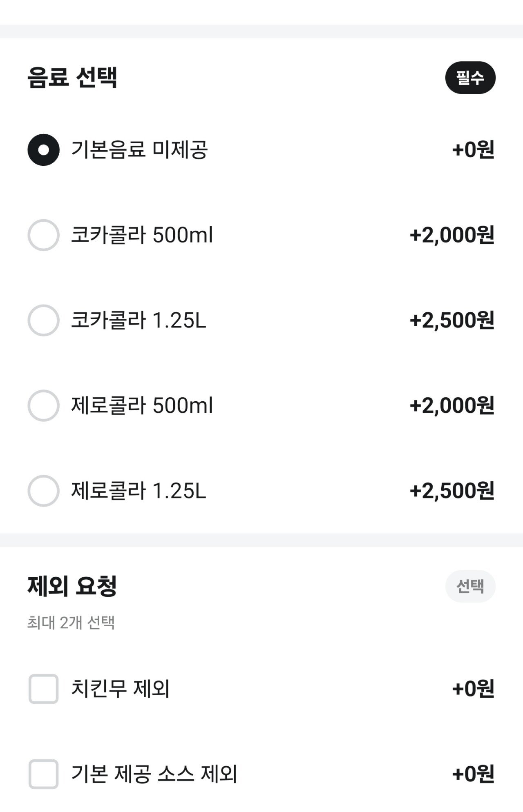Click the +0원 price beside 치킨무 제외
This screenshot has width=523, height=812.
[x=473, y=689]
